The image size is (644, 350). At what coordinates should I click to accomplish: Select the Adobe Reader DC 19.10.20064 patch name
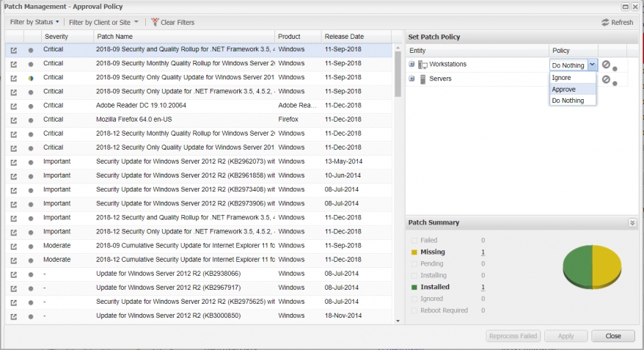coord(141,106)
